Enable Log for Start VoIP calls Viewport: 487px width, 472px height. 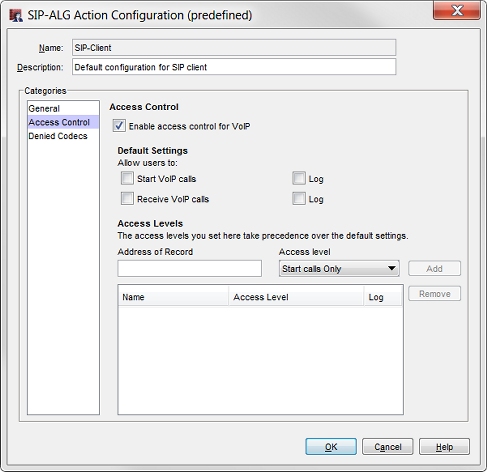299,178
